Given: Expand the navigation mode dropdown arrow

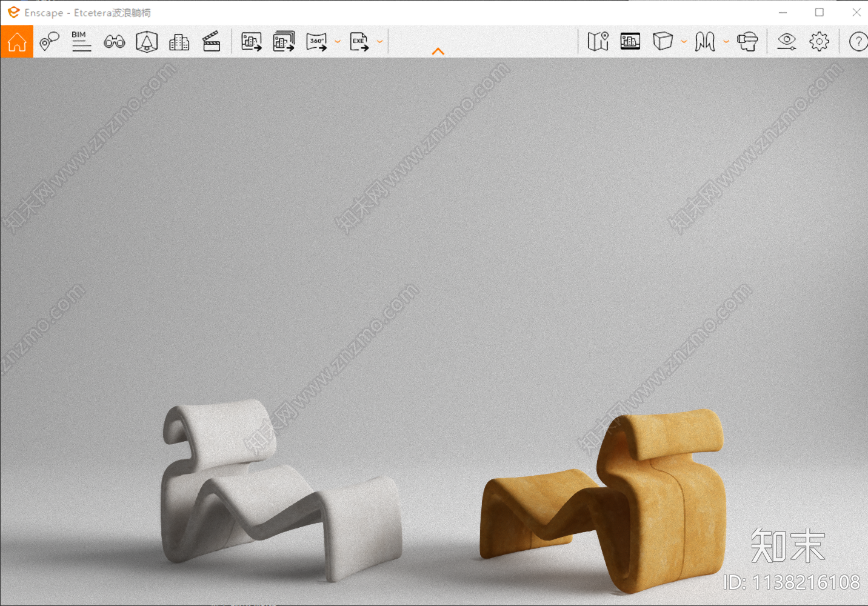Looking at the screenshot, I should click(726, 42).
